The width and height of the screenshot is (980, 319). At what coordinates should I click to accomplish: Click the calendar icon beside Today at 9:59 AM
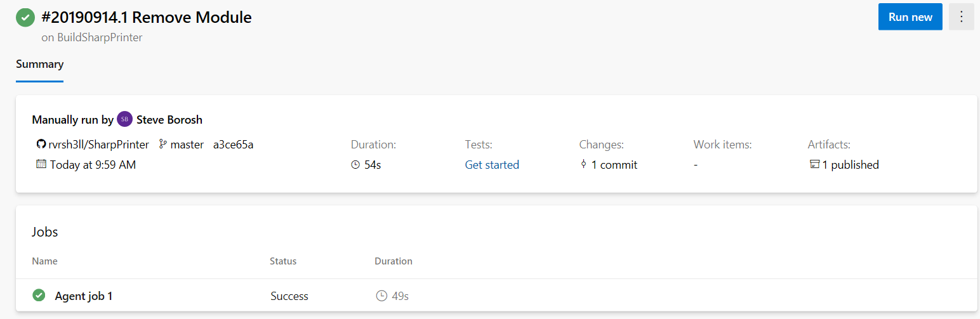pyautogui.click(x=41, y=164)
